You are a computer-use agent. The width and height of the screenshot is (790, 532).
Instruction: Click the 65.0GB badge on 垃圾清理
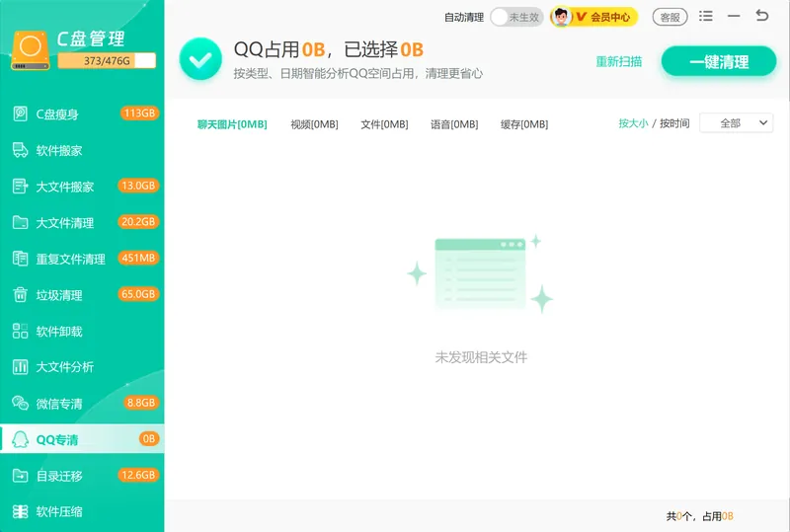[138, 294]
